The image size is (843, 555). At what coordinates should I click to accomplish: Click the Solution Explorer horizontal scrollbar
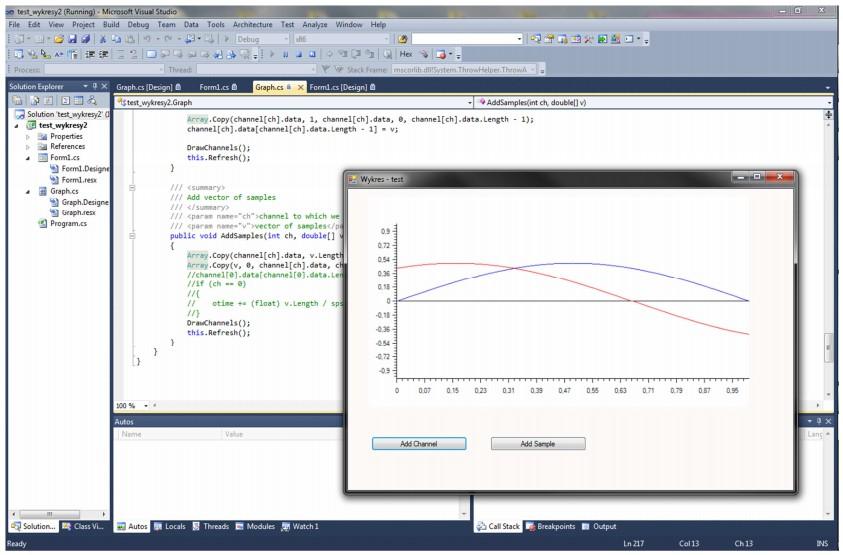click(x=59, y=514)
